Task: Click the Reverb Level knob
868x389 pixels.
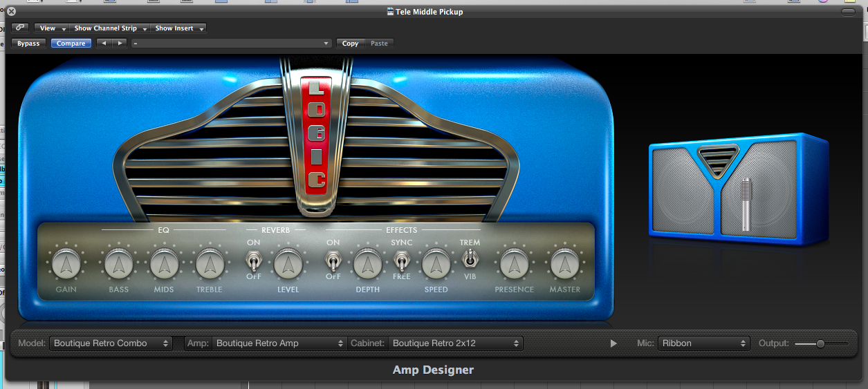Action: pyautogui.click(x=288, y=264)
